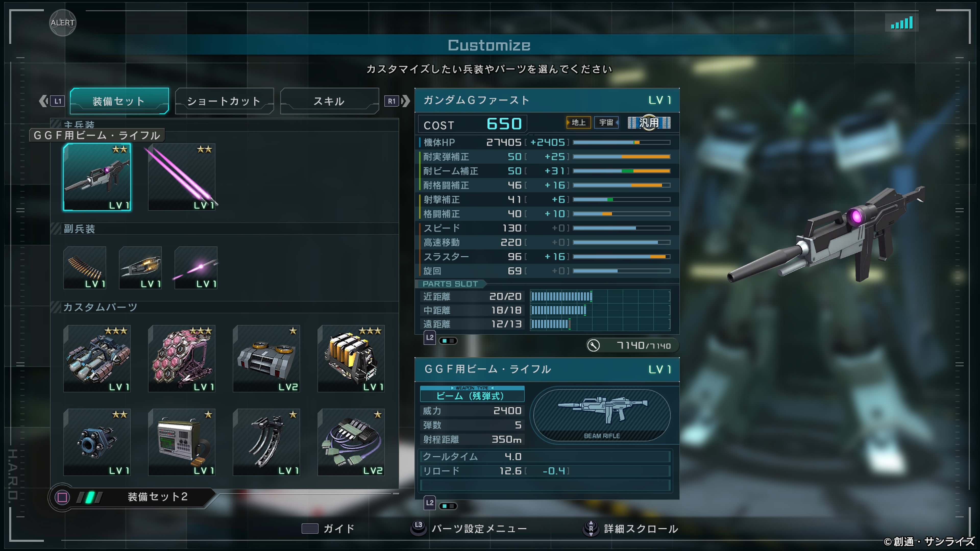
Task: Select the pink beam saber weapon
Action: 182,177
